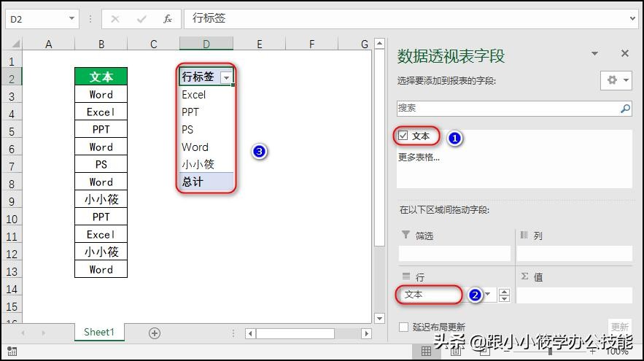
Task: Switch to Normal view in status bar
Action: (427, 352)
